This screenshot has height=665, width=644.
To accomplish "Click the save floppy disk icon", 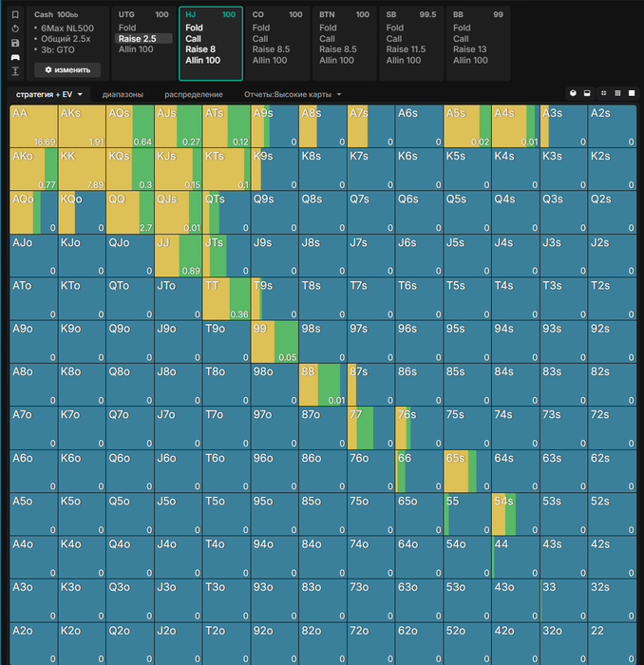I will pyautogui.click(x=15, y=43).
